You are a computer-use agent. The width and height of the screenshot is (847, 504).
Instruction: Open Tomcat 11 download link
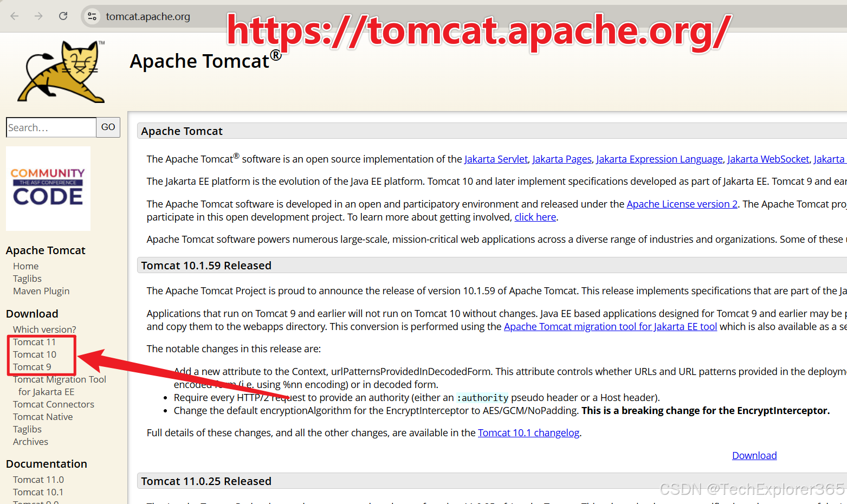pos(34,342)
